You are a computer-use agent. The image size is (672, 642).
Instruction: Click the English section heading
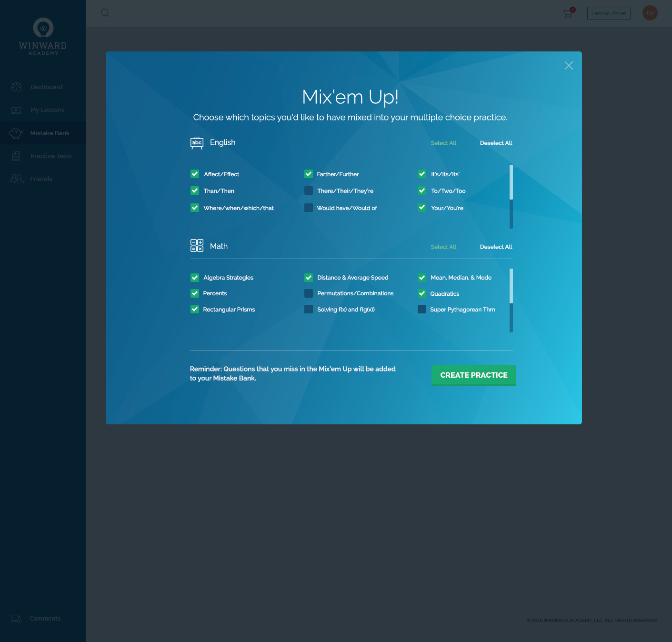point(222,142)
